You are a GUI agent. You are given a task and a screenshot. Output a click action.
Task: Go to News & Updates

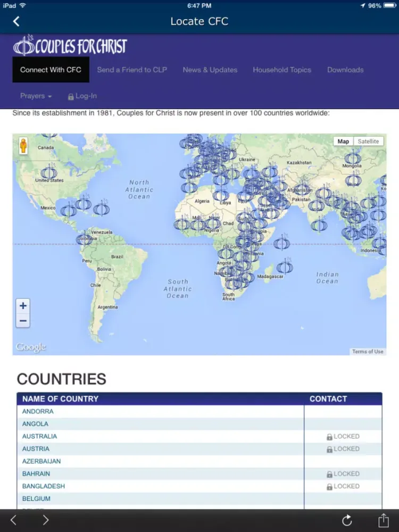point(210,70)
